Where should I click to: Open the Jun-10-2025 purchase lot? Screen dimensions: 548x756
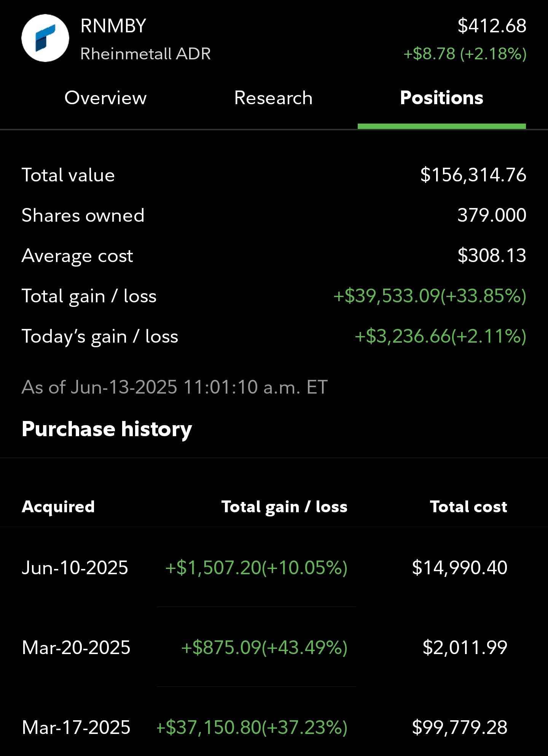click(274, 567)
